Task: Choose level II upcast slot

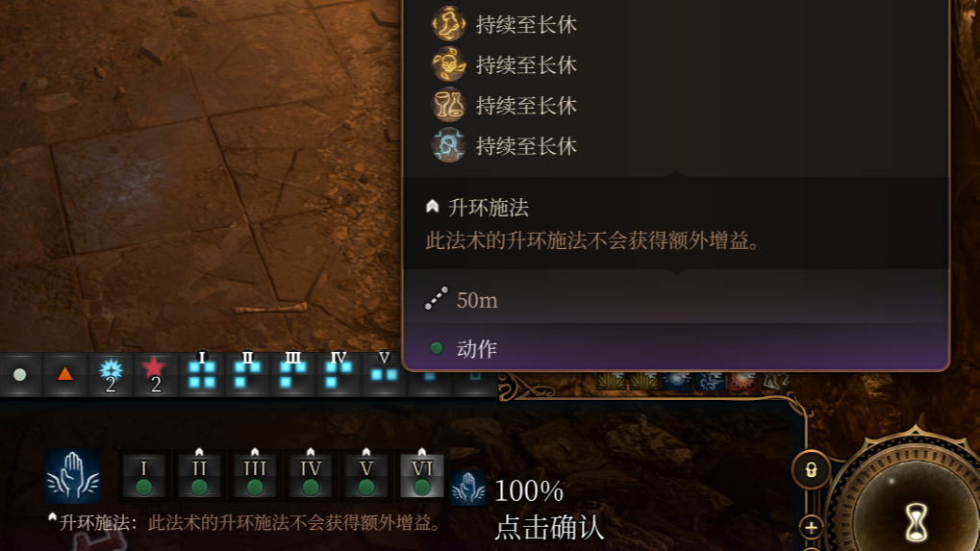Action: [x=199, y=476]
